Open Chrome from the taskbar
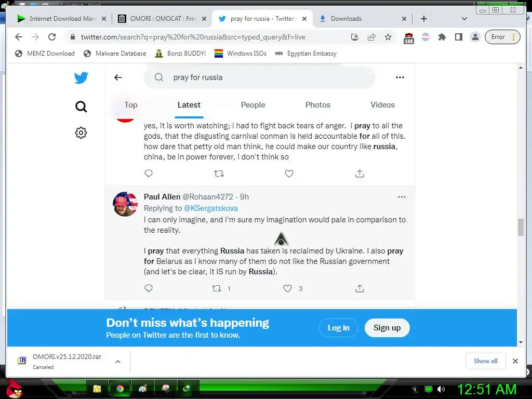Image resolution: width=532 pixels, height=399 pixels. click(x=120, y=389)
